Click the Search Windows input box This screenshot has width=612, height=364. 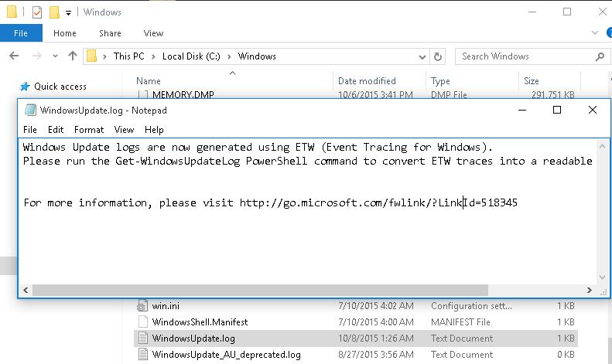click(525, 56)
